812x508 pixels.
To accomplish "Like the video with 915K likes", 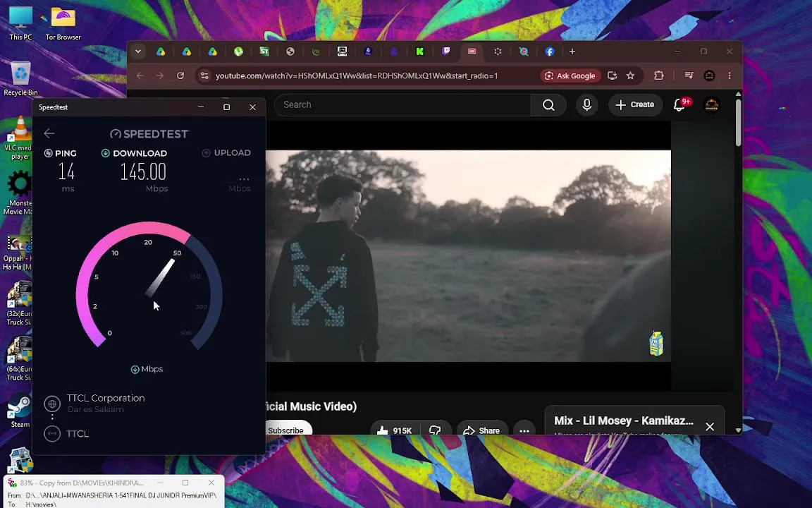I will pyautogui.click(x=394, y=430).
